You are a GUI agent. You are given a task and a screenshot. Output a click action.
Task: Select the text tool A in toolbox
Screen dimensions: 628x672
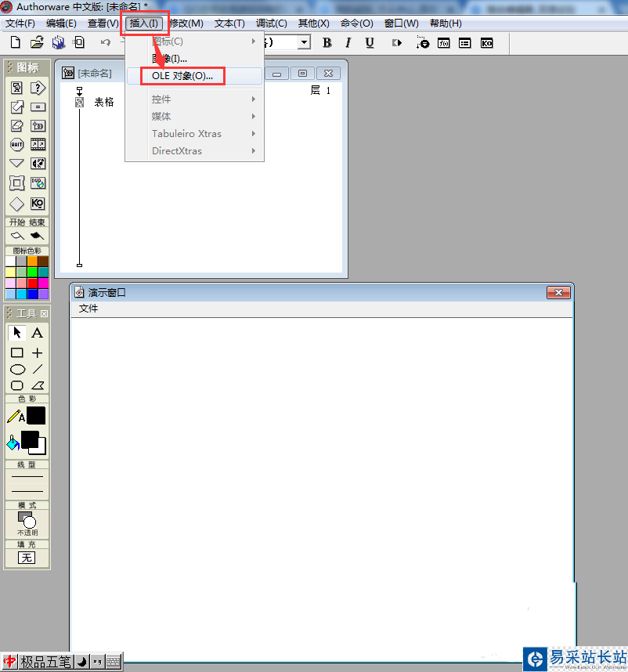click(38, 333)
